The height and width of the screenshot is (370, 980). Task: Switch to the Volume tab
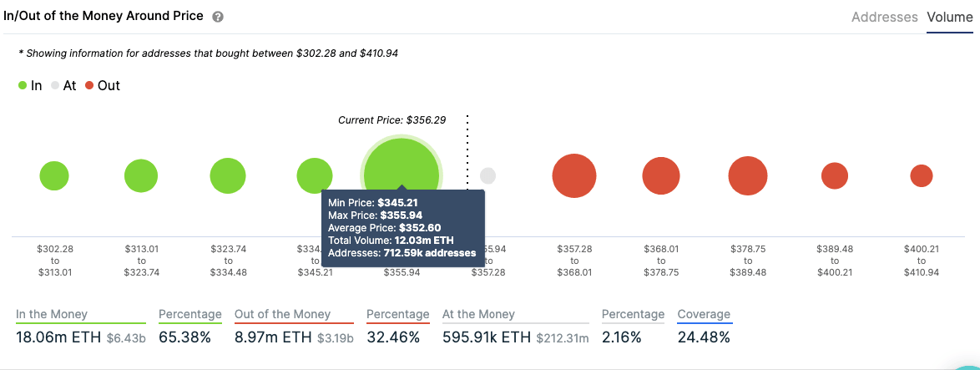coord(949,17)
